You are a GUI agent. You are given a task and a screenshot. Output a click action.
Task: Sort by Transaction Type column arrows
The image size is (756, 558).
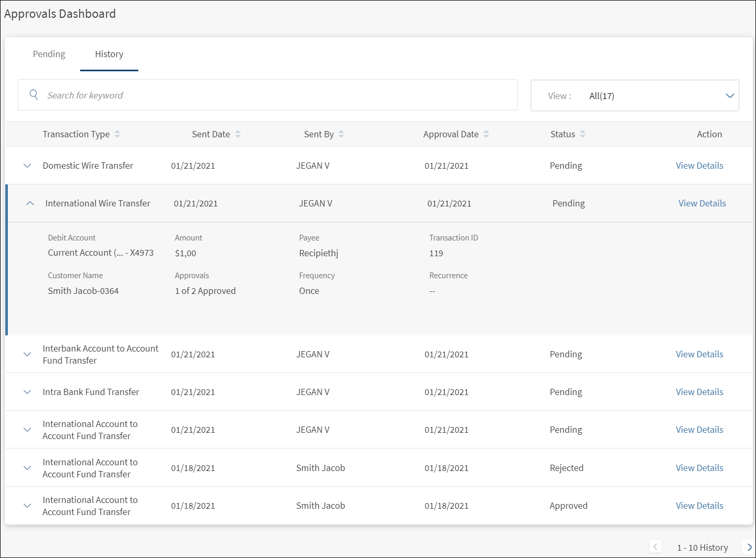[x=117, y=134]
